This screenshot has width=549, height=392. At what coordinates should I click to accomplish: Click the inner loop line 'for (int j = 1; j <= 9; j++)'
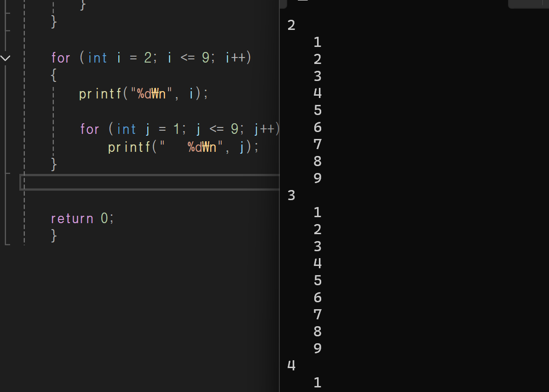(180, 129)
